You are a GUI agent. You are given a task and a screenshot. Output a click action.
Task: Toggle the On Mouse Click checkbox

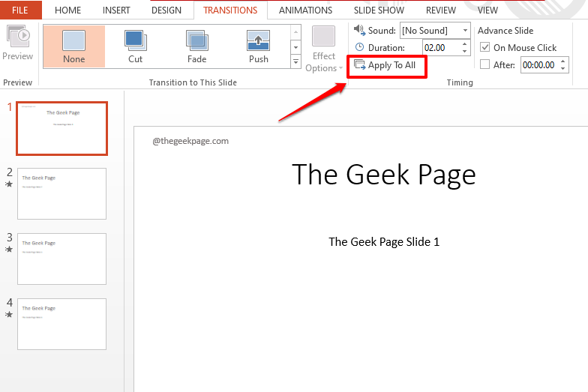[484, 47]
